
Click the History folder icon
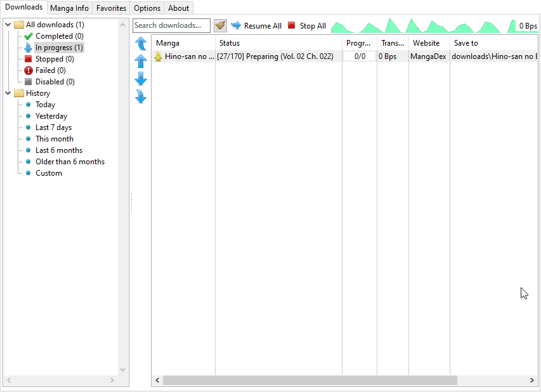pos(18,93)
